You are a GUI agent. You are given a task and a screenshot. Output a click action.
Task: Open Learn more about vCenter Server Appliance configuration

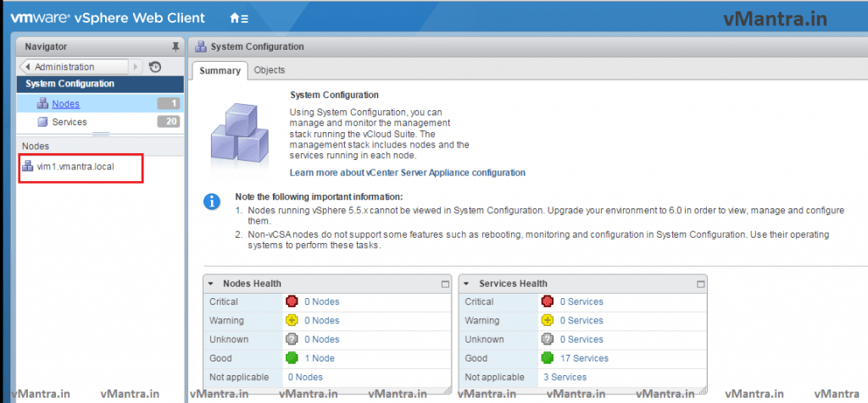pyautogui.click(x=408, y=173)
